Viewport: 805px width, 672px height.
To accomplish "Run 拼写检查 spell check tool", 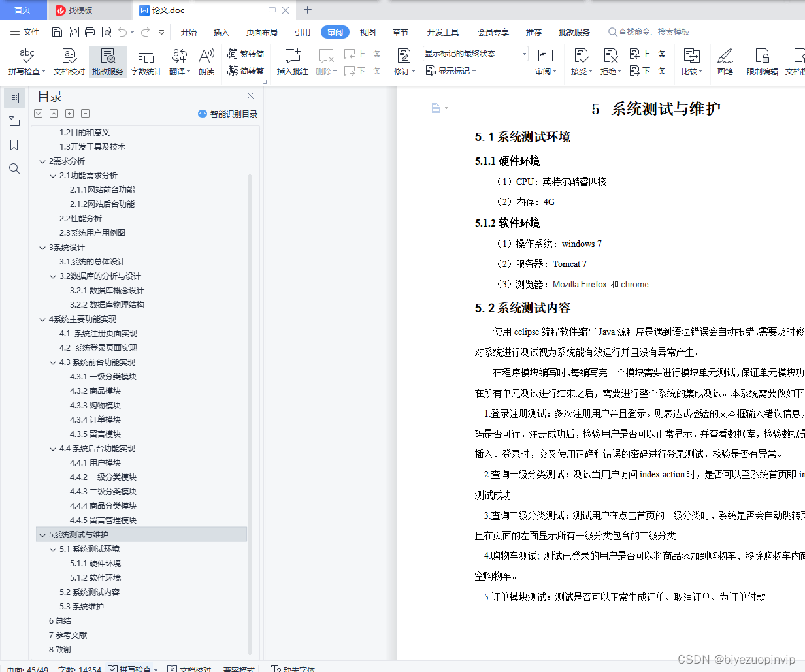I will (x=26, y=62).
